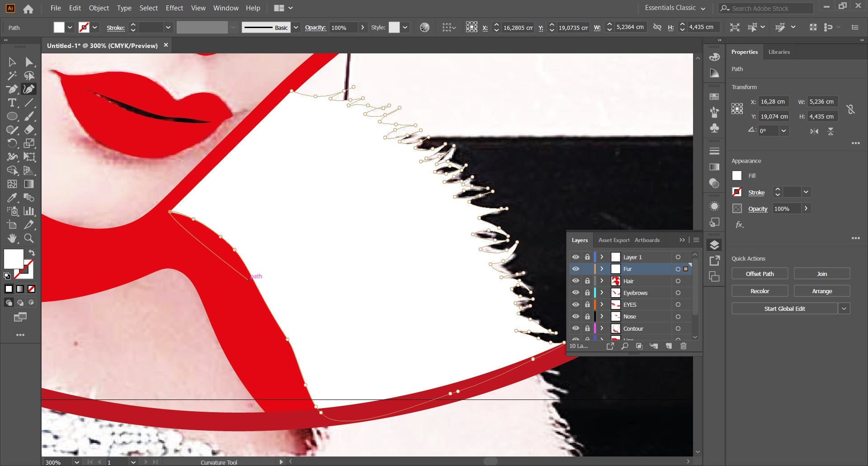The image size is (868, 466).
Task: Open the Basic brush definition dropdown
Action: [x=296, y=28]
